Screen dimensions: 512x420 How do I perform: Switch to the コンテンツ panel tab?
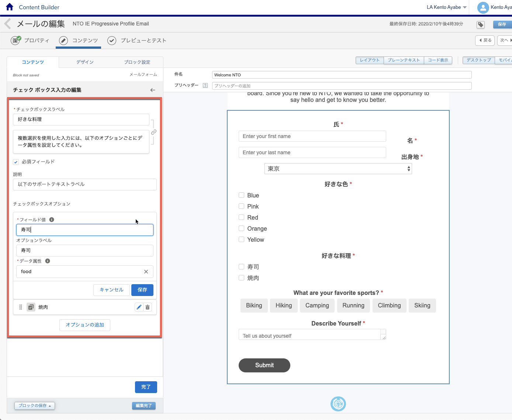[33, 62]
